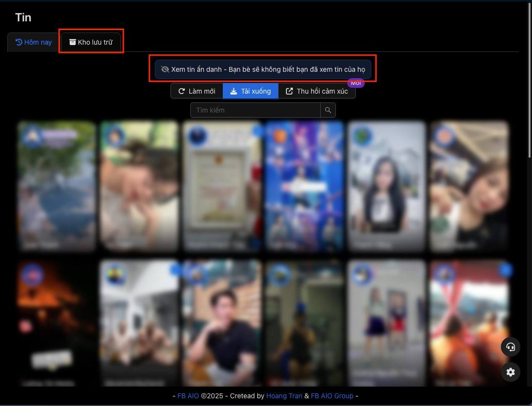This screenshot has height=406, width=532.
Task: Open the FB AIO Group footer link
Action: click(332, 396)
